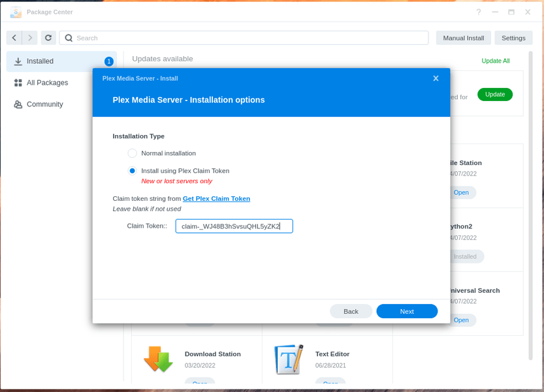Click the 'New or lost servers only' note
The image size is (544, 392).
tap(176, 181)
